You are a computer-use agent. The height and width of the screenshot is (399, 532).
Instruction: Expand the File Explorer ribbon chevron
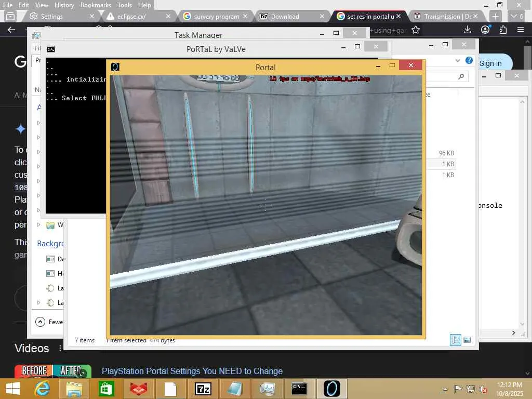(457, 61)
